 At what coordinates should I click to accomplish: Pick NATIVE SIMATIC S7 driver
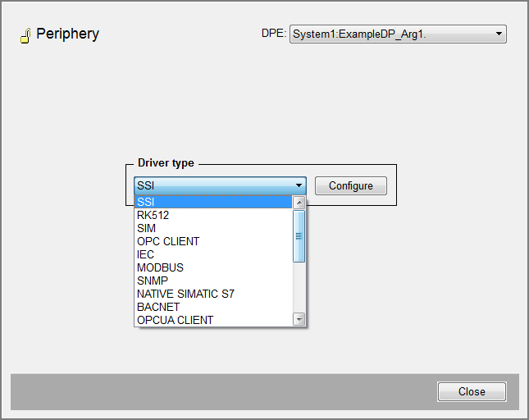tap(213, 294)
